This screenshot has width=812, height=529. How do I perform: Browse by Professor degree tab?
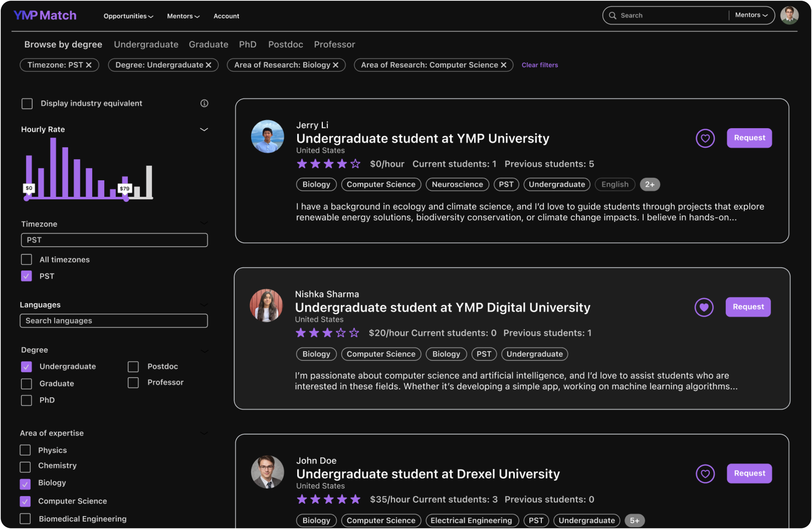point(334,44)
